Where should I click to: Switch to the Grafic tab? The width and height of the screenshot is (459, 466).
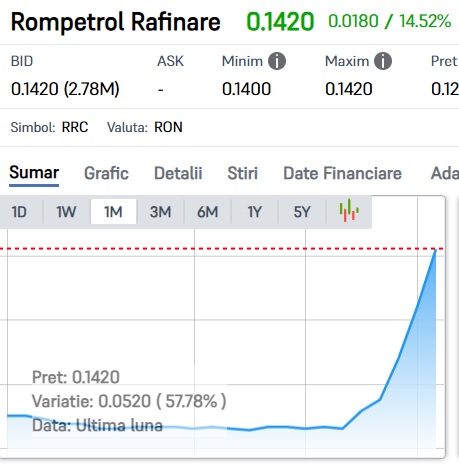pyautogui.click(x=106, y=173)
